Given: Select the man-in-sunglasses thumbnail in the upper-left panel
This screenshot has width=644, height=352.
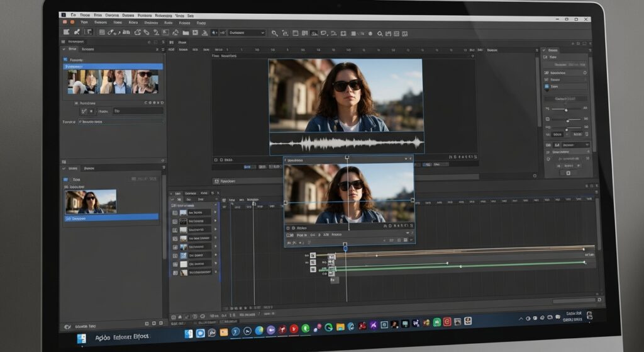Looking at the screenshot, I should (145, 81).
